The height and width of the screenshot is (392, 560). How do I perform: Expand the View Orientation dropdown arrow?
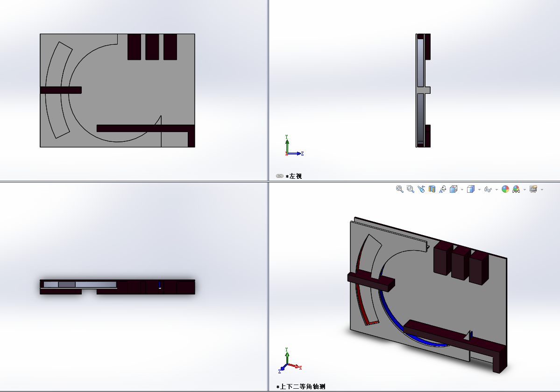point(462,189)
